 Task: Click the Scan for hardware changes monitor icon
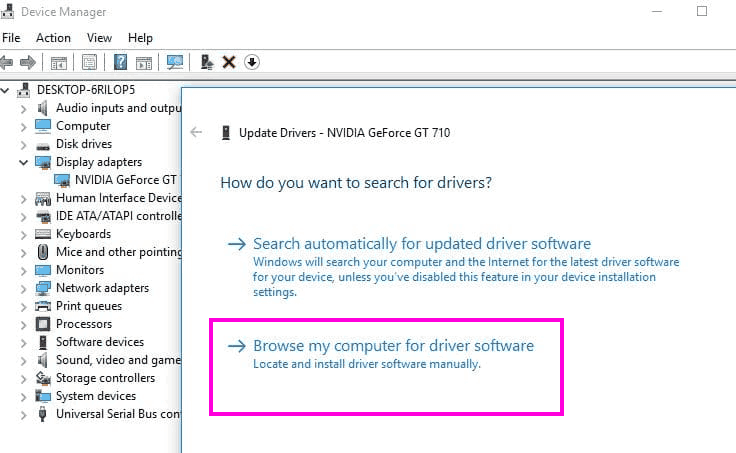175,62
